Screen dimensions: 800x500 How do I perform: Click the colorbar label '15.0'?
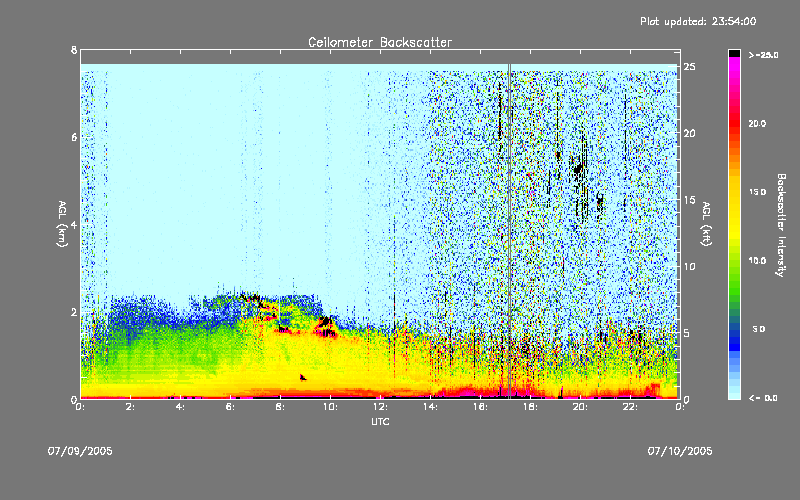pos(757,192)
